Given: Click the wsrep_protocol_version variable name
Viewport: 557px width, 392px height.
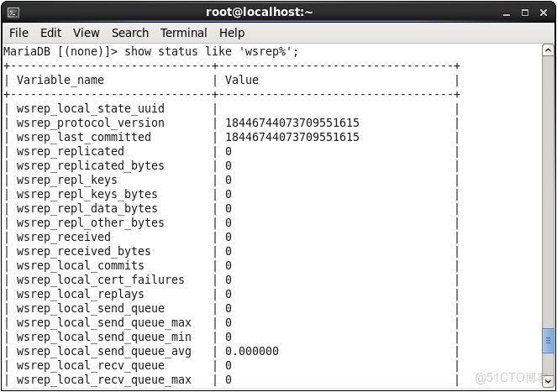Looking at the screenshot, I should [91, 123].
